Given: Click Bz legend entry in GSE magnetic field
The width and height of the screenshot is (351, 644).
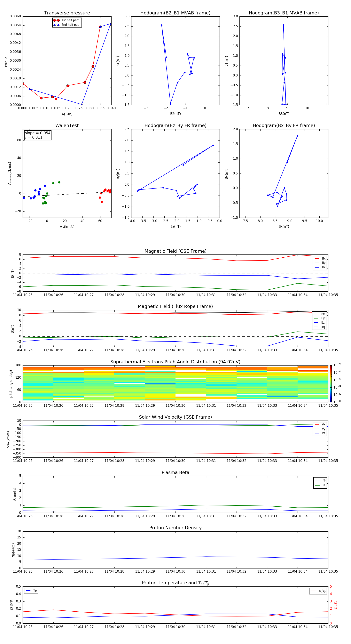Looking at the screenshot, I should (x=320, y=267).
